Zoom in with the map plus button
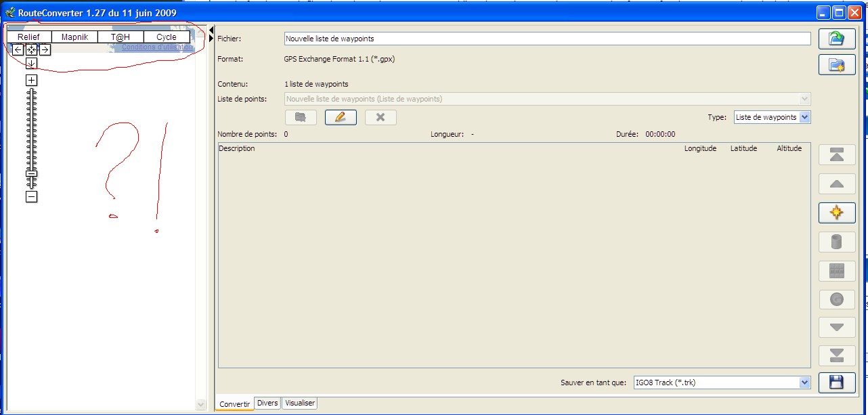The image size is (868, 415). pyautogui.click(x=31, y=81)
